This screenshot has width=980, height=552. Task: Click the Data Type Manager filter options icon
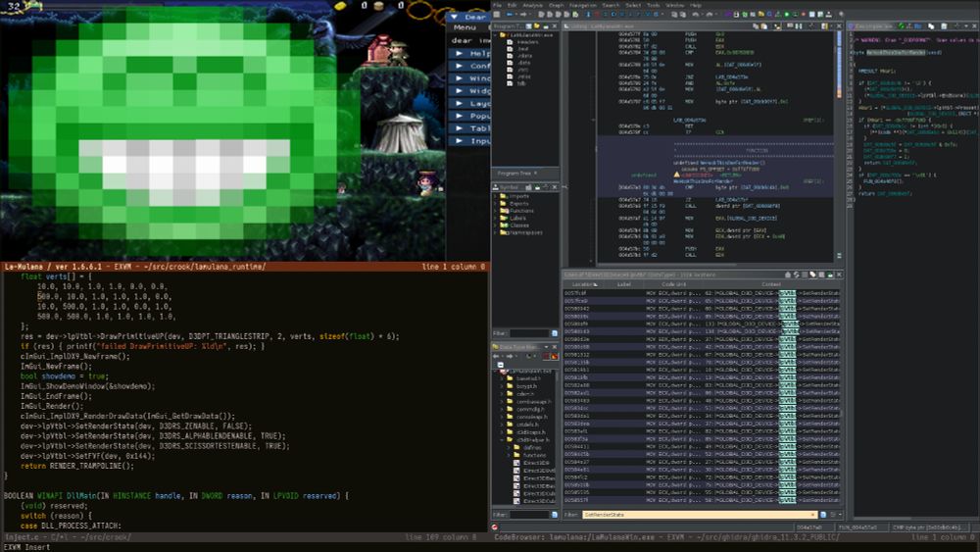555,515
